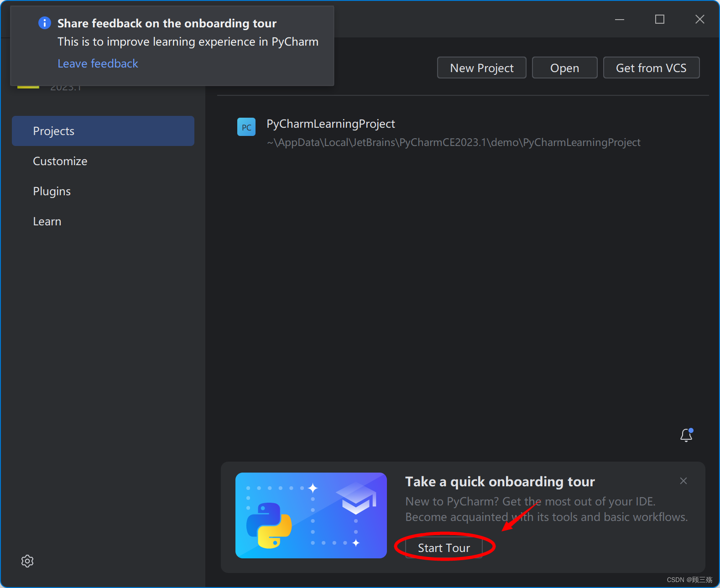
Task: Minimize the PyCharm welcome window
Action: [x=620, y=19]
